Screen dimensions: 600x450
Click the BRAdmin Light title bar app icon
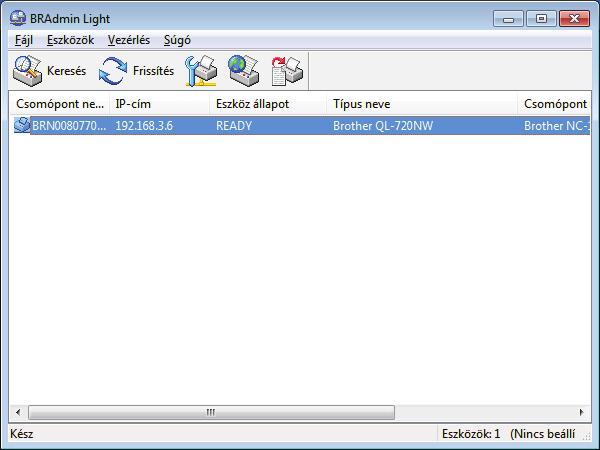18,18
